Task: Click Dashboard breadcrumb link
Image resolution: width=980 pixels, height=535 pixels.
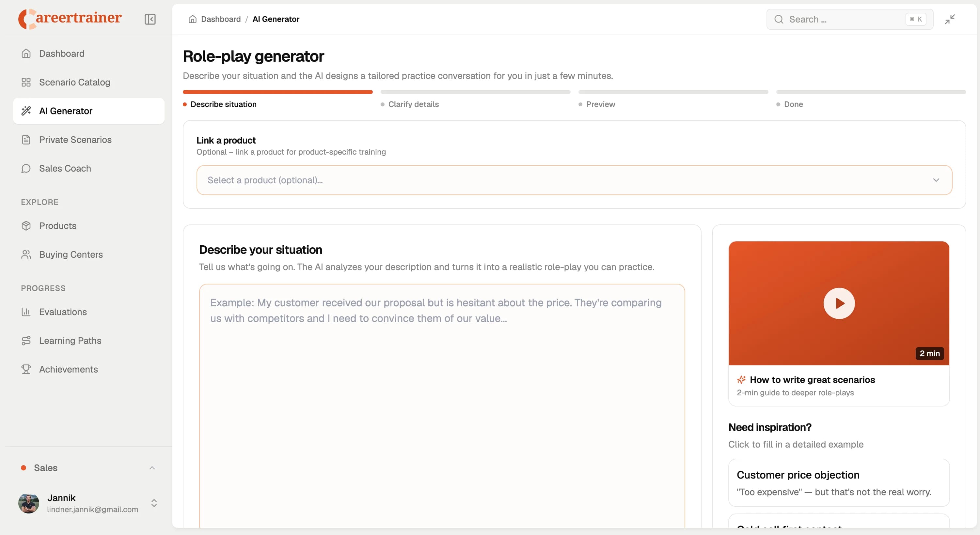Action: (221, 19)
